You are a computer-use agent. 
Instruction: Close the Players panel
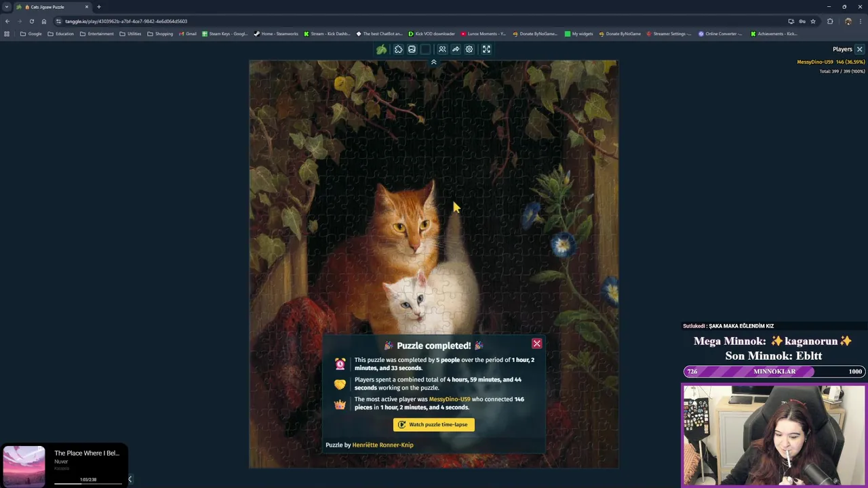tap(859, 49)
